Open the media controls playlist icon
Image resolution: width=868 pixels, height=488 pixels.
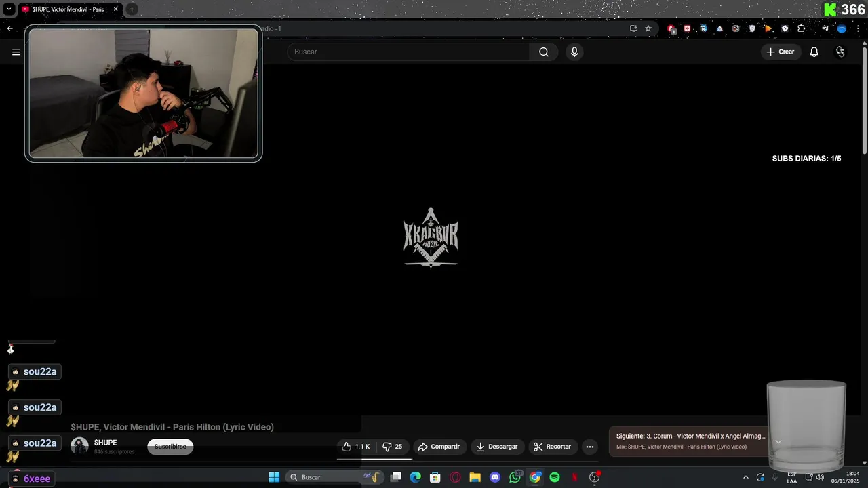(825, 28)
